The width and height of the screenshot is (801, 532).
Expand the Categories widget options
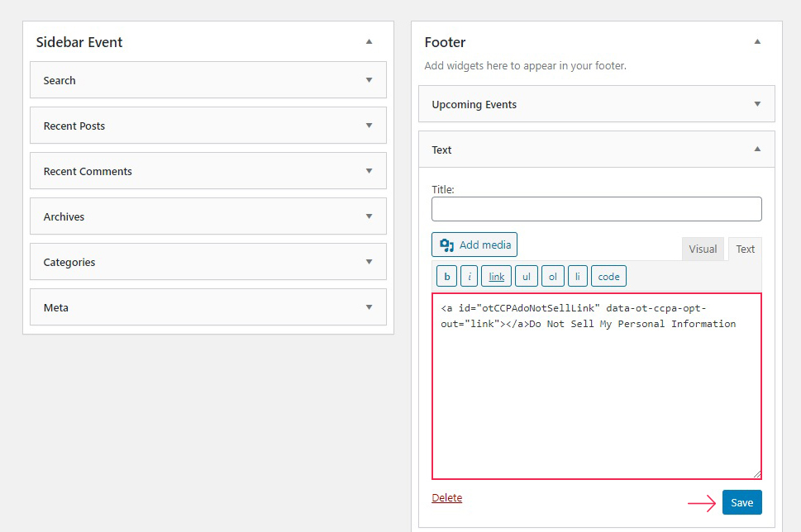click(x=369, y=262)
